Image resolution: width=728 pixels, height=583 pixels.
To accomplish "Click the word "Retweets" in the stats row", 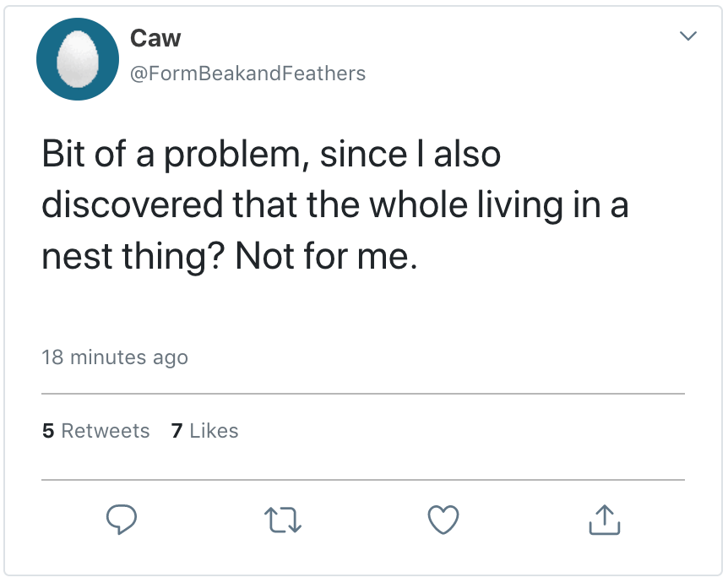I will click(106, 431).
